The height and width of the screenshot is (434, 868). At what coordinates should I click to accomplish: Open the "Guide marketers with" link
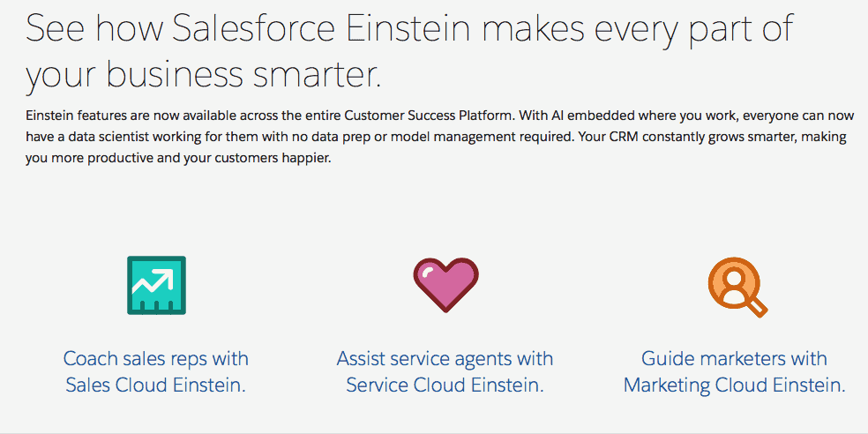pos(734,358)
